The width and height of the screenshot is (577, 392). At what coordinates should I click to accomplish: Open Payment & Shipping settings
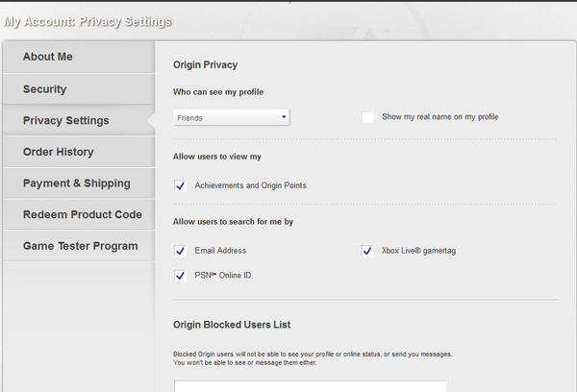tap(77, 184)
